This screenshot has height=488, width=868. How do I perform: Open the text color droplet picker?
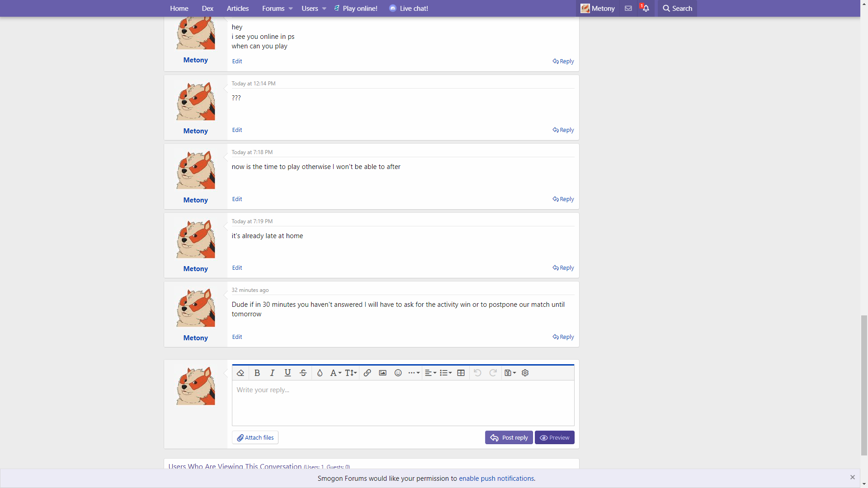coord(320,373)
